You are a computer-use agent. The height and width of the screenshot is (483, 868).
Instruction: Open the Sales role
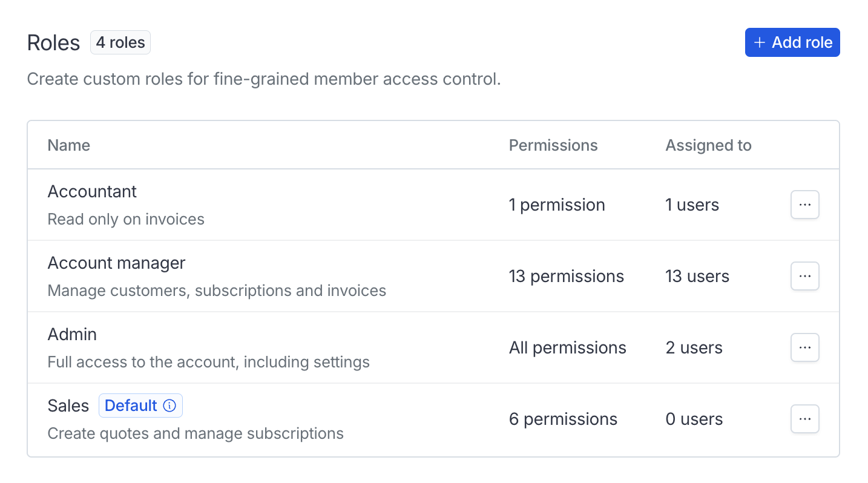[x=68, y=406]
